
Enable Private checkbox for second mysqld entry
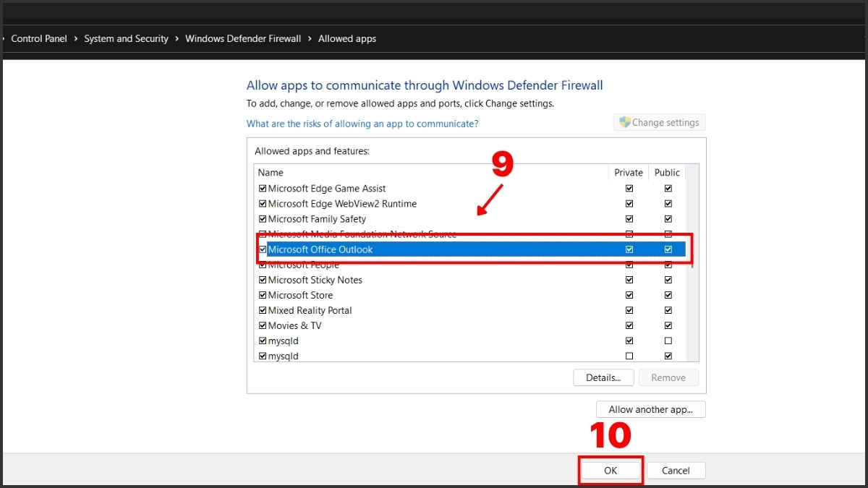click(x=629, y=356)
